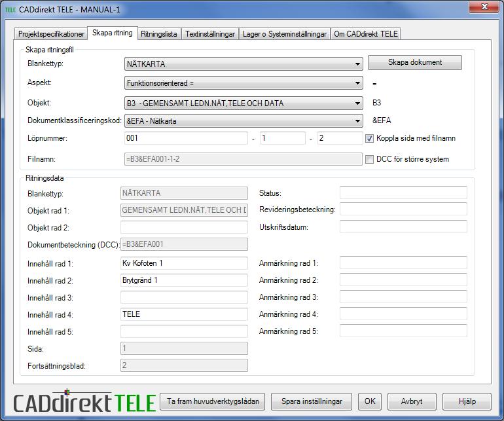Confirm with the OK button

tap(370, 401)
